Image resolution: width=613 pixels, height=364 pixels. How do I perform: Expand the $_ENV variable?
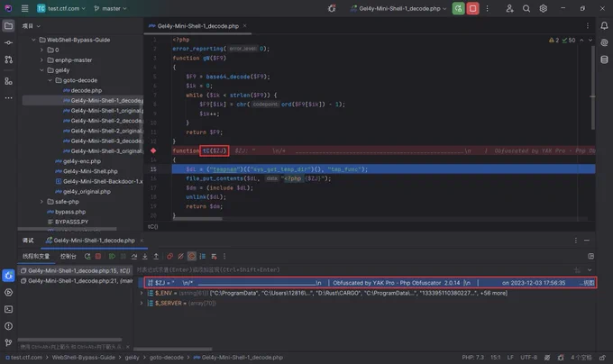pos(142,293)
